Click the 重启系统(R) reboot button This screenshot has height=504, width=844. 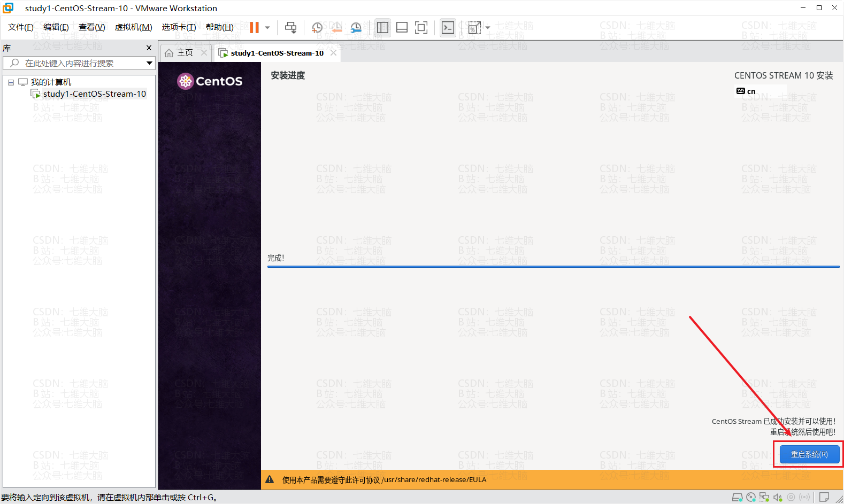(809, 454)
